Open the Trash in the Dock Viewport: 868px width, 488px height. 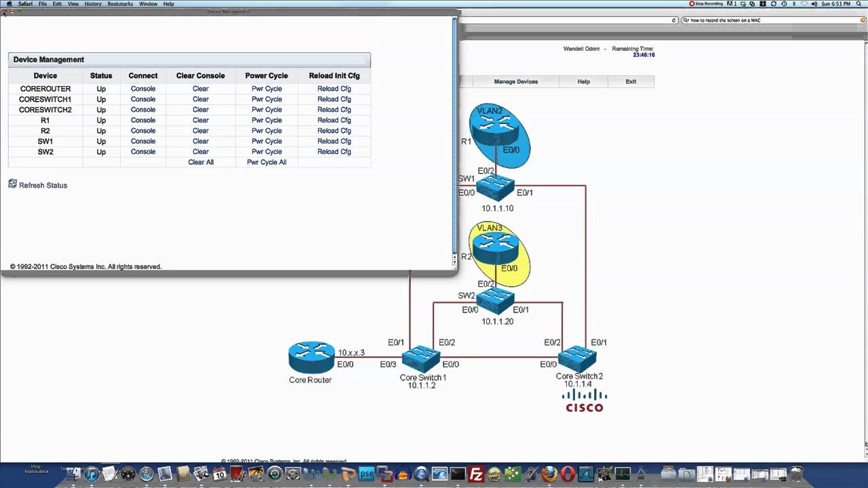pos(797,474)
